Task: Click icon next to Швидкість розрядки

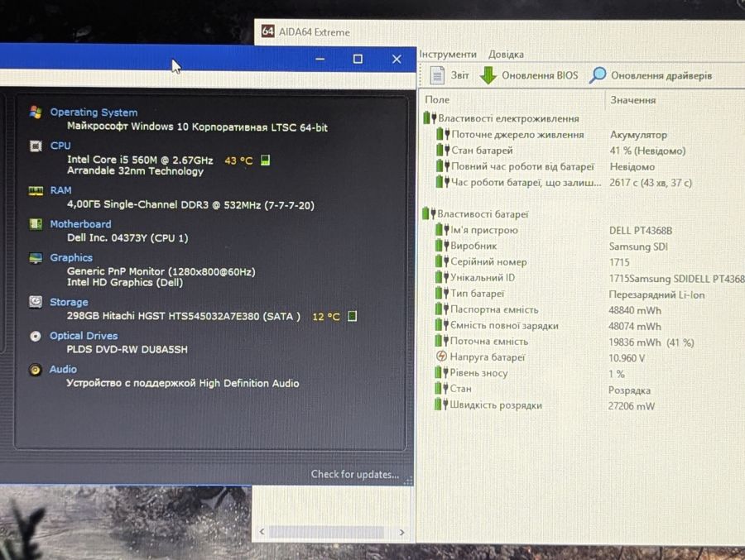Action: (x=441, y=404)
